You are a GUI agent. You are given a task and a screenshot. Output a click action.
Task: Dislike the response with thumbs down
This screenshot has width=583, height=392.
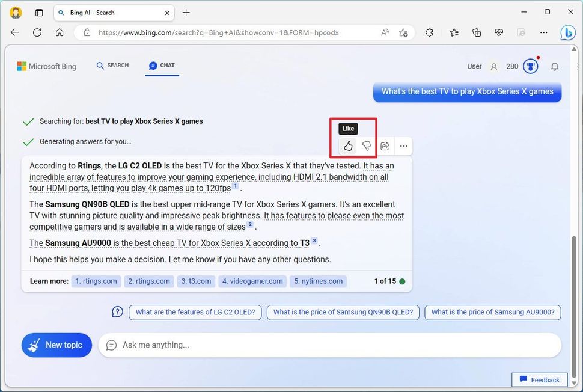point(366,146)
